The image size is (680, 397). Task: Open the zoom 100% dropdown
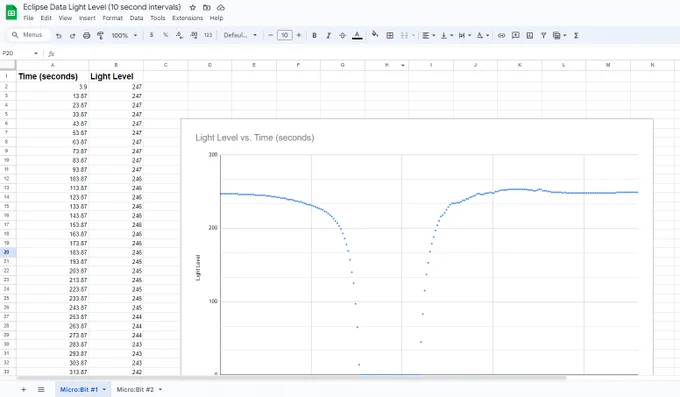click(x=124, y=36)
